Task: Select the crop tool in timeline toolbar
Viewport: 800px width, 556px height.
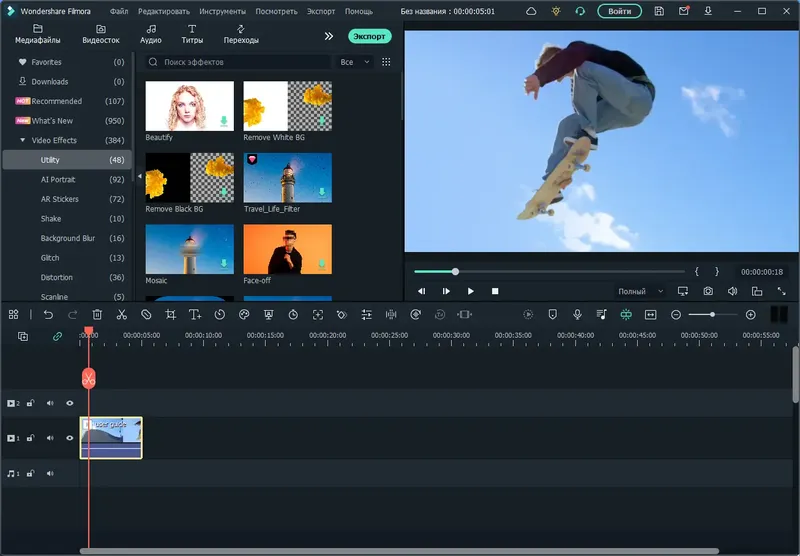Action: tap(170, 314)
